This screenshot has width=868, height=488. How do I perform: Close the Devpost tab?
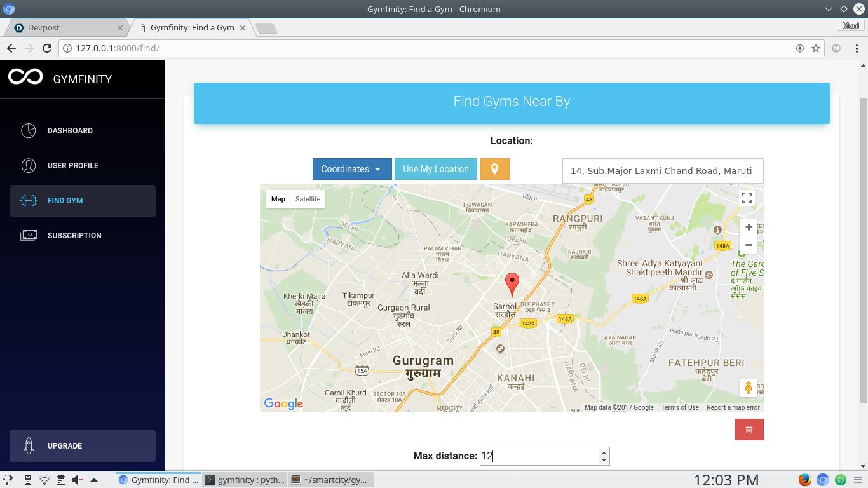point(120,28)
